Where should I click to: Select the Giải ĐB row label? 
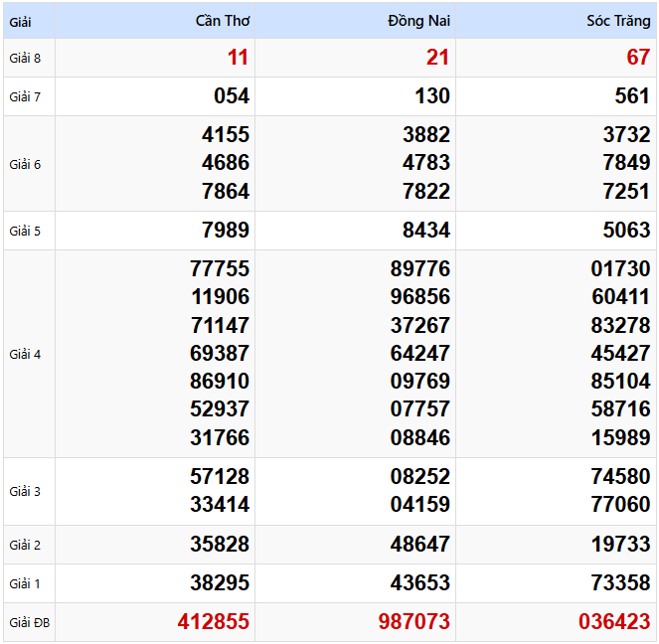point(29,623)
